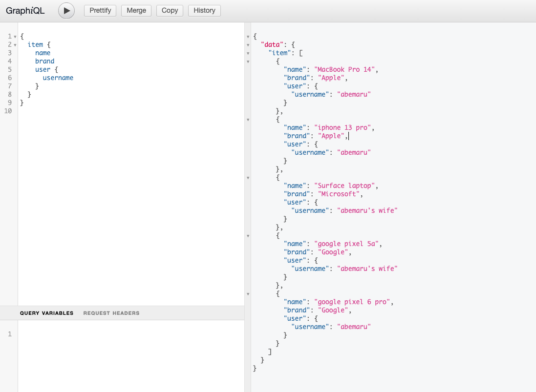This screenshot has height=392, width=536.
Task: Click "abemaru" username under MacBook Pro 14
Action: tap(354, 95)
